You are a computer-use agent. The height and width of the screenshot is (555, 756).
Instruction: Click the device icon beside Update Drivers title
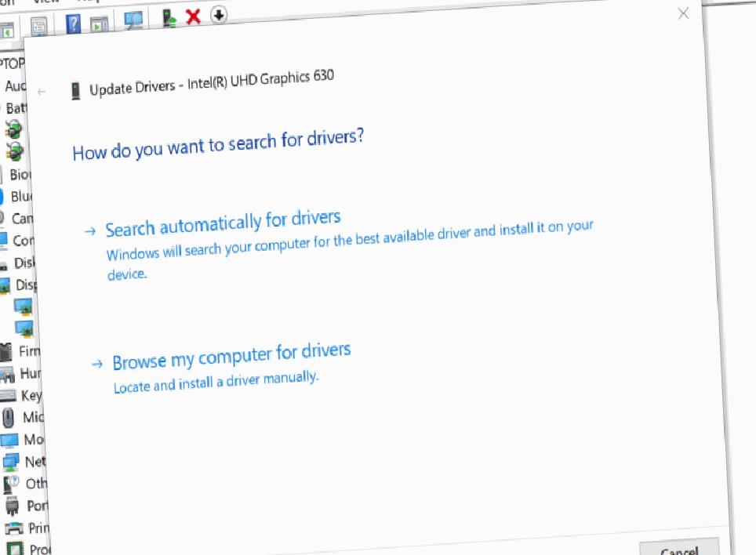76,91
